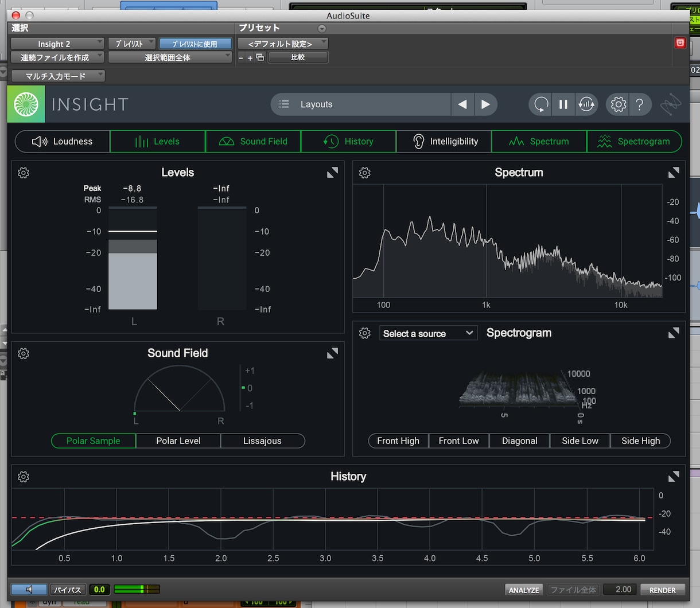Switch spectrogram to Diagonal view

click(520, 441)
